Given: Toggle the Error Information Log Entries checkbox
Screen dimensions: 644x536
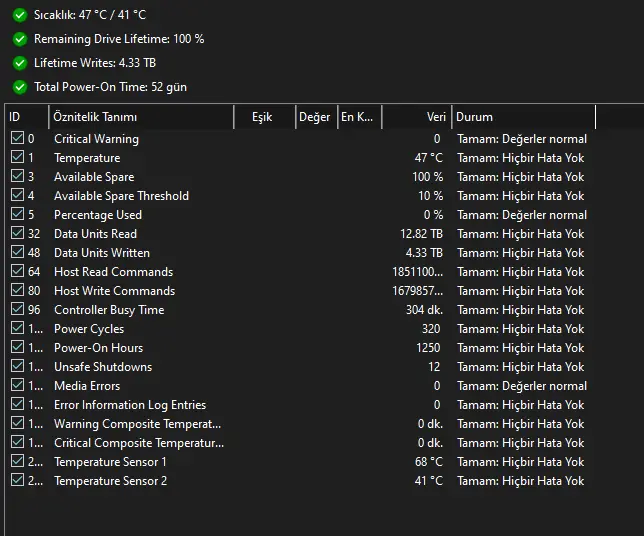Looking at the screenshot, I should [17, 403].
